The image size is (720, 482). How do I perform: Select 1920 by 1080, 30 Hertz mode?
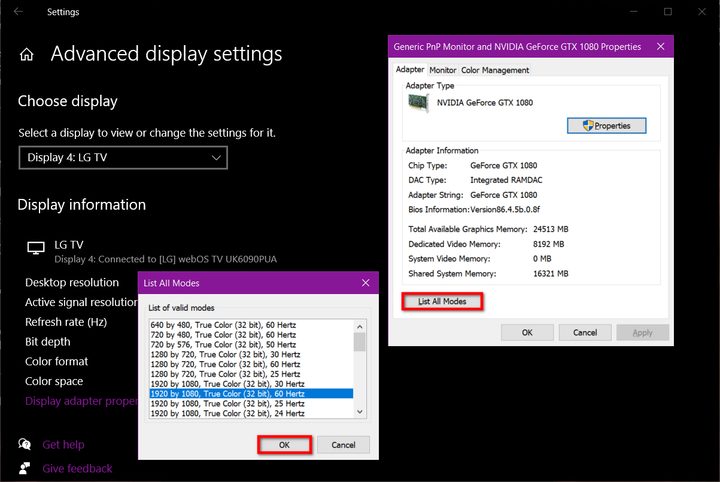click(x=251, y=384)
